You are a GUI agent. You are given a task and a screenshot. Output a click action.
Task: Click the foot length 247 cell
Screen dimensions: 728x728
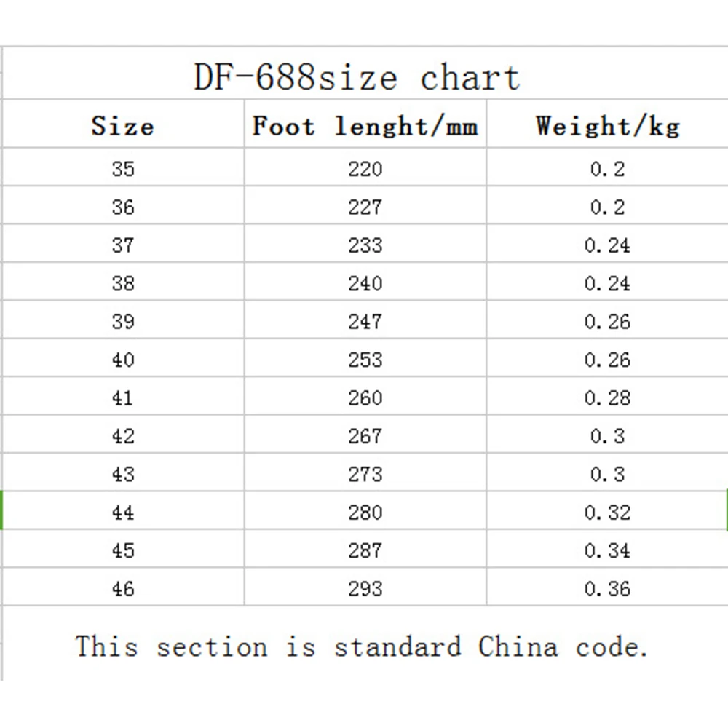tap(365, 322)
